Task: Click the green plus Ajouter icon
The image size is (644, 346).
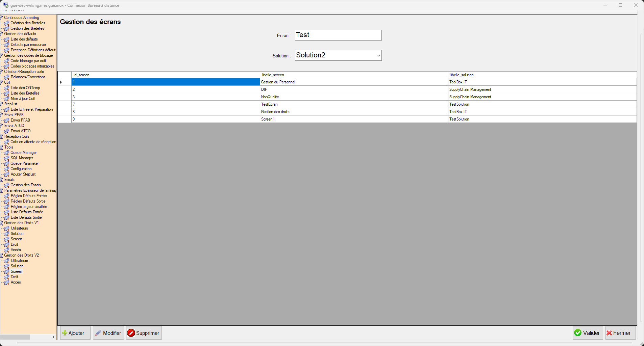Action: click(65, 333)
